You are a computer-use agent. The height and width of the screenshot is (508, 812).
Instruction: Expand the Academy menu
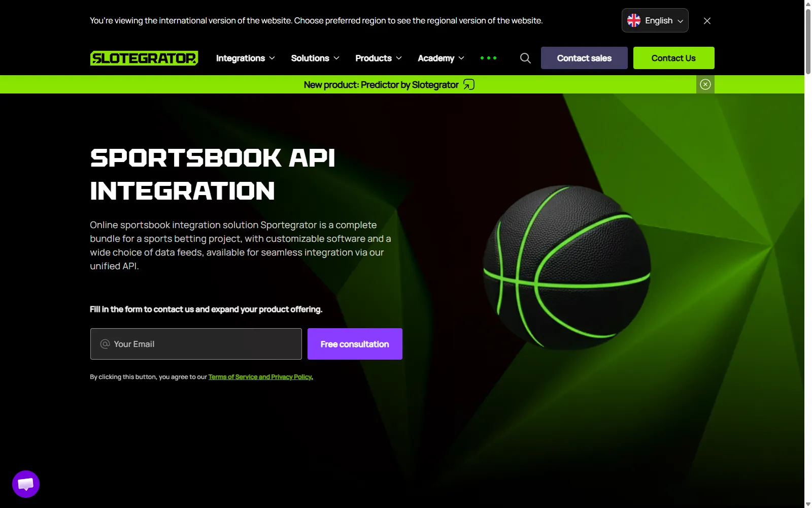click(x=441, y=58)
